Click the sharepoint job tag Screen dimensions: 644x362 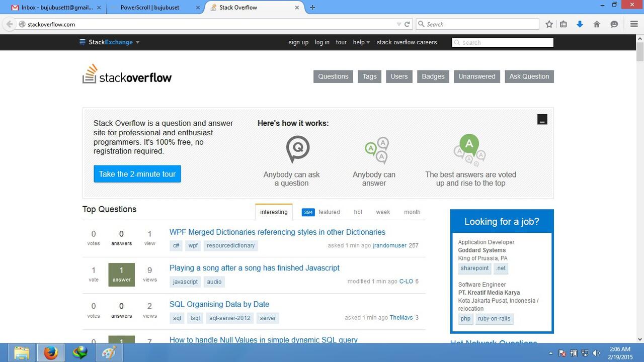[474, 268]
